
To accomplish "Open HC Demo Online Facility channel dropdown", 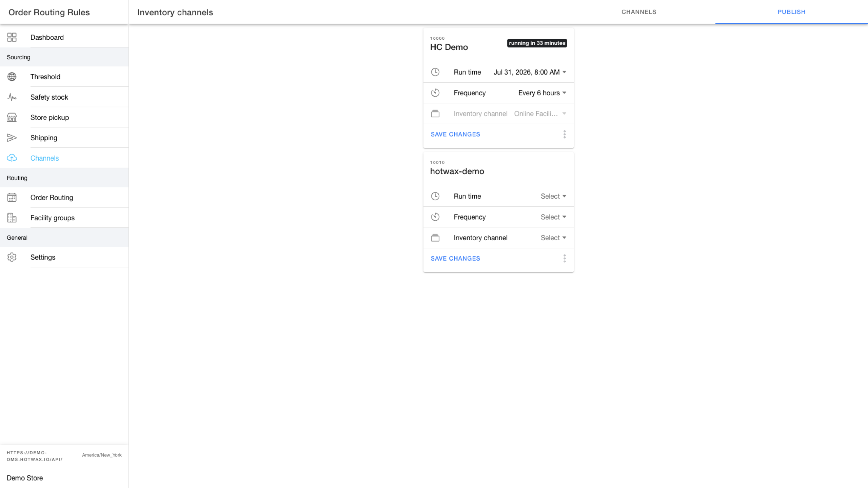I will pos(540,114).
